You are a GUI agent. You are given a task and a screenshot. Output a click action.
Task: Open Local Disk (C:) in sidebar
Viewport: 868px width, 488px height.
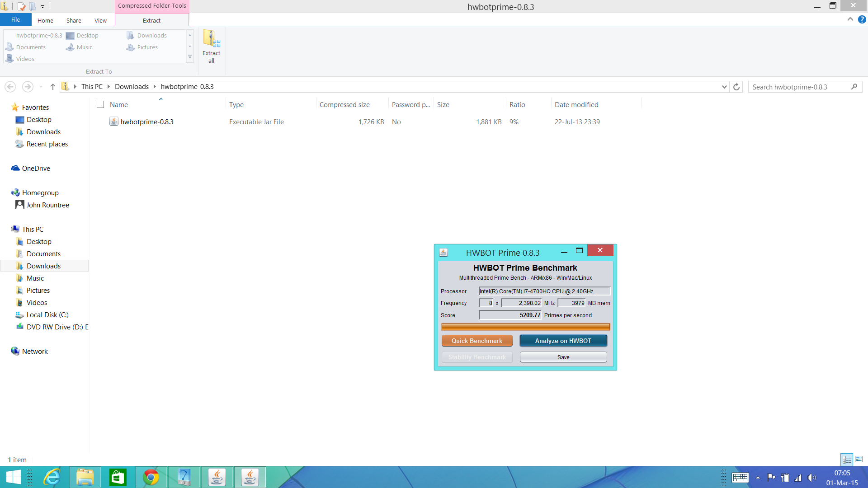[47, 314]
